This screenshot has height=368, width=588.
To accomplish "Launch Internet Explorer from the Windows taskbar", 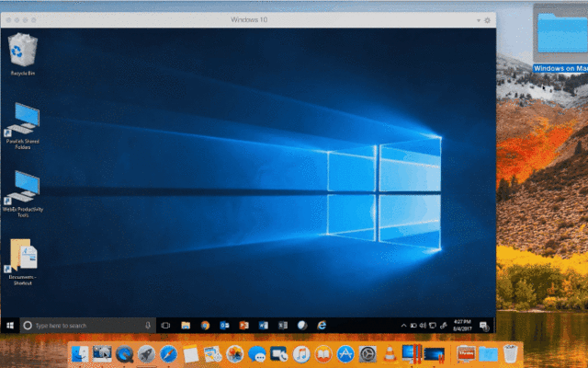I will (x=322, y=326).
